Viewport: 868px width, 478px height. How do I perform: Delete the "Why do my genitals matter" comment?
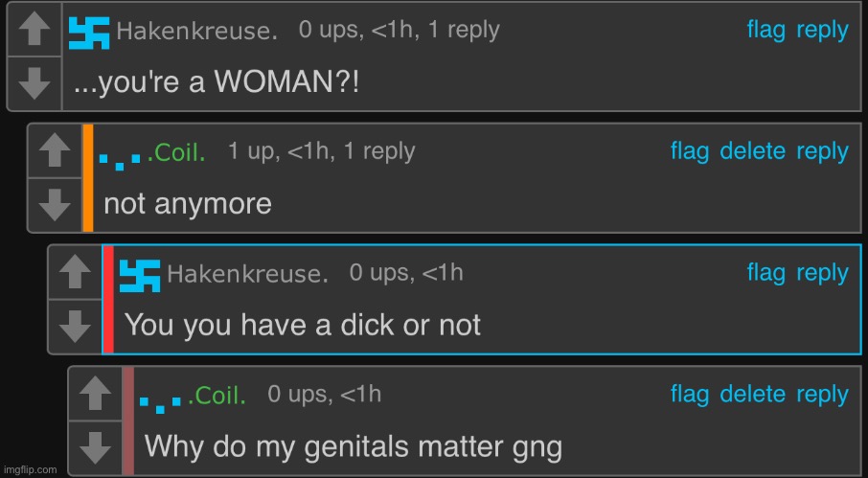pos(752,394)
